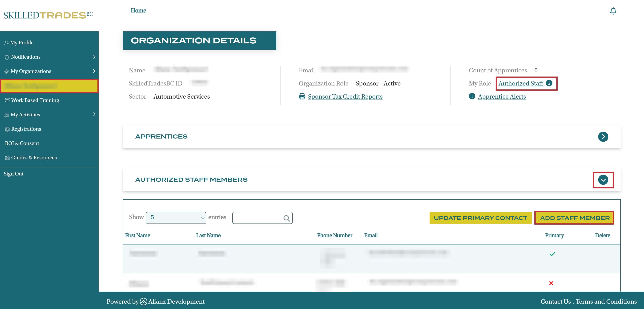Image resolution: width=644 pixels, height=309 pixels.
Task: Expand the Apprentices section arrow
Action: (x=603, y=137)
